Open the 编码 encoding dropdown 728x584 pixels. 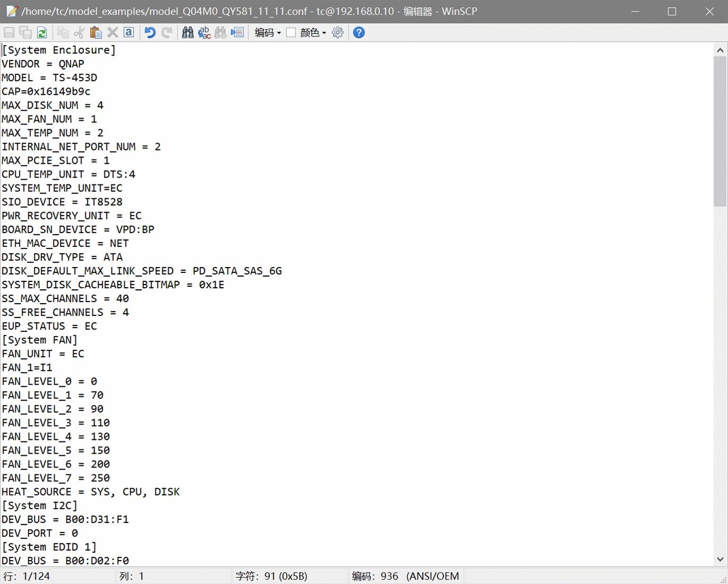[x=268, y=32]
